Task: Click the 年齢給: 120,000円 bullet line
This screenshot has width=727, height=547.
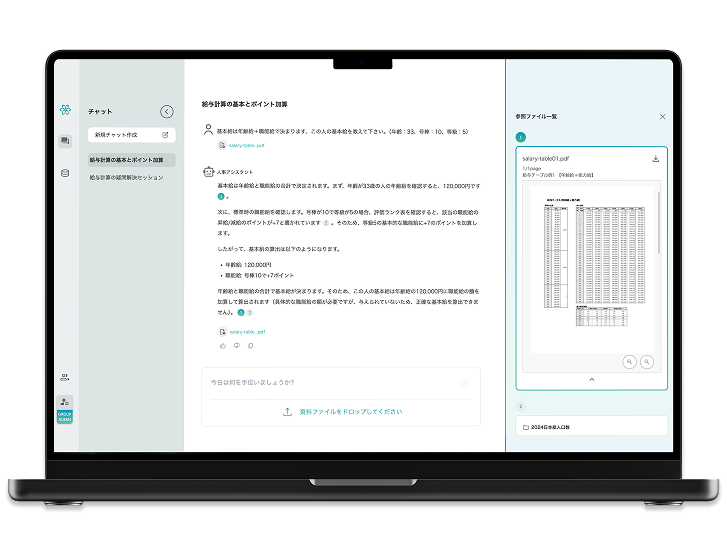Action: coord(246,265)
